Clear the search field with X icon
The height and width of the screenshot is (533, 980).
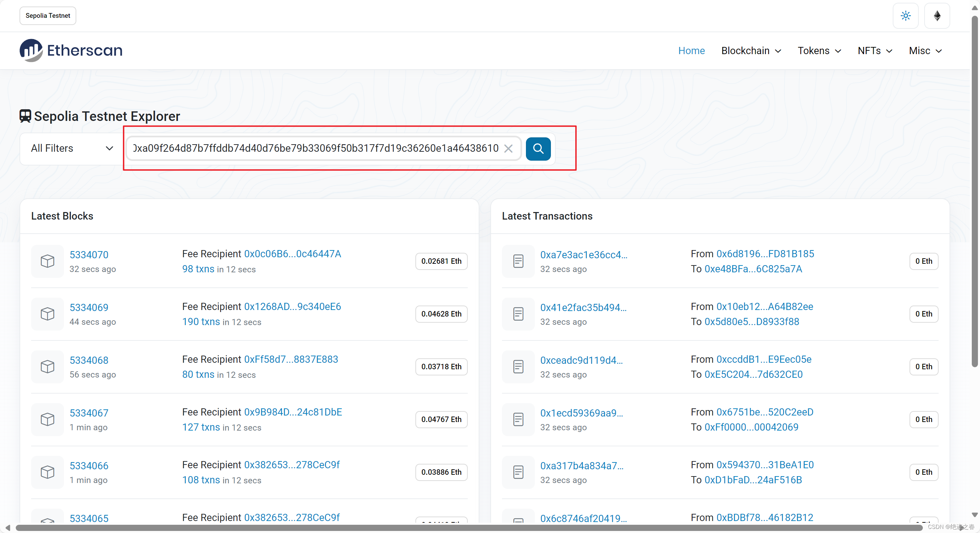(x=508, y=148)
